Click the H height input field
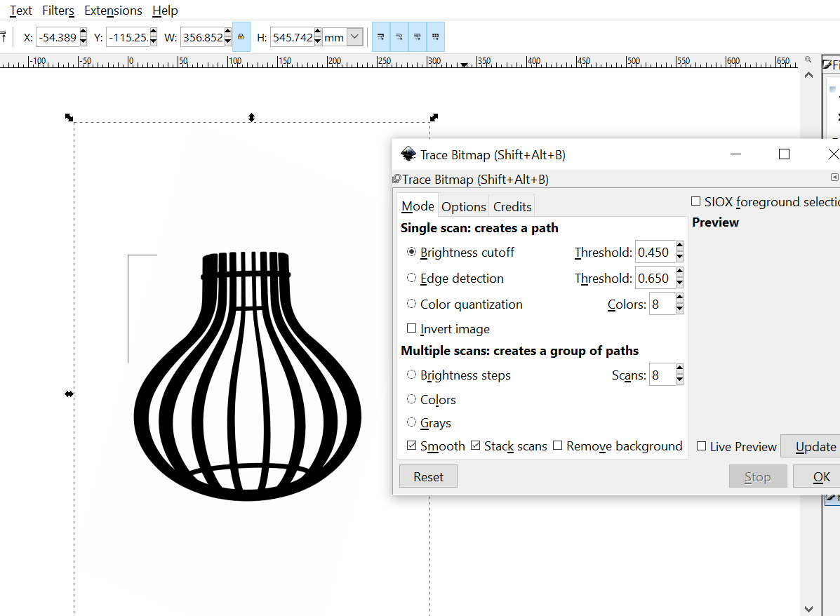The height and width of the screenshot is (616, 840). click(293, 37)
